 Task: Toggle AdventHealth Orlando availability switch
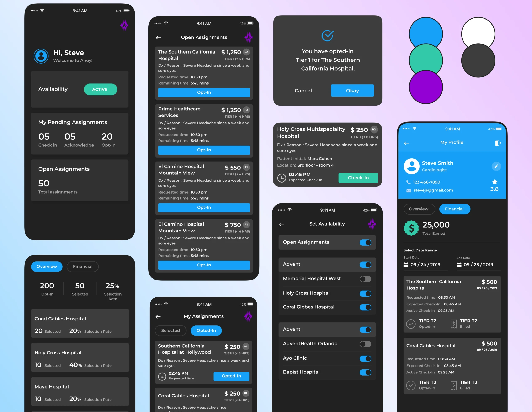click(365, 344)
